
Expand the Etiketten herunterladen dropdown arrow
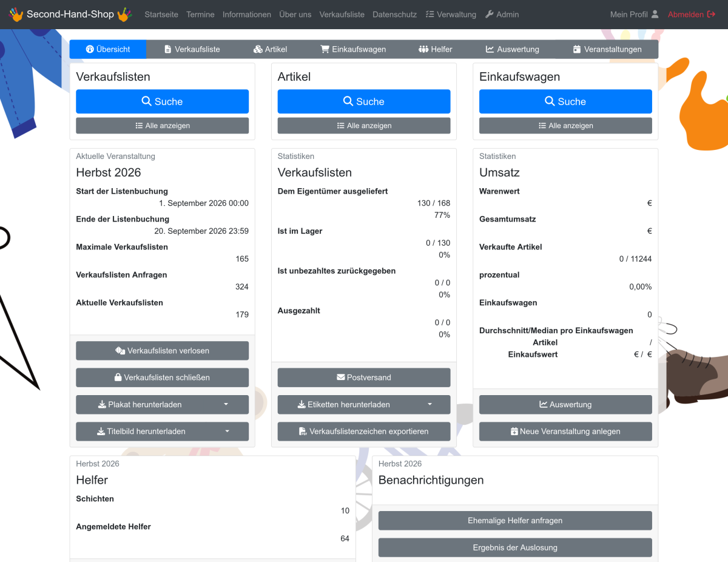click(430, 404)
